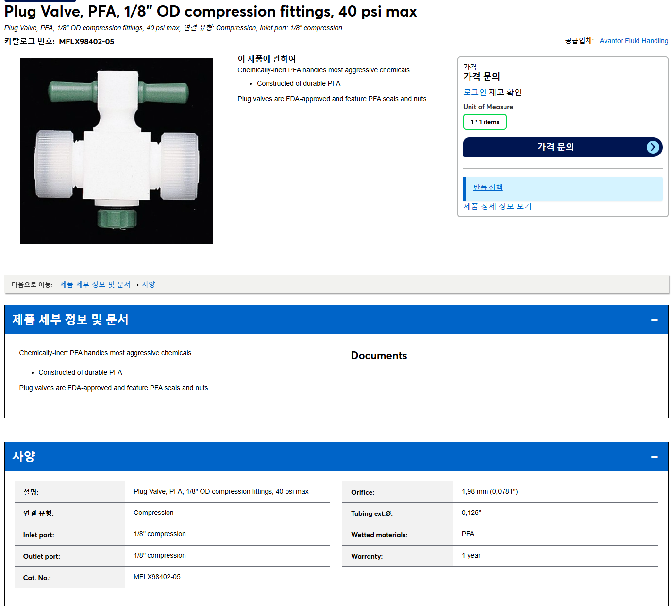Image resolution: width=672 pixels, height=616 pixels.
Task: Click the plug valve product image
Action: pos(117,151)
